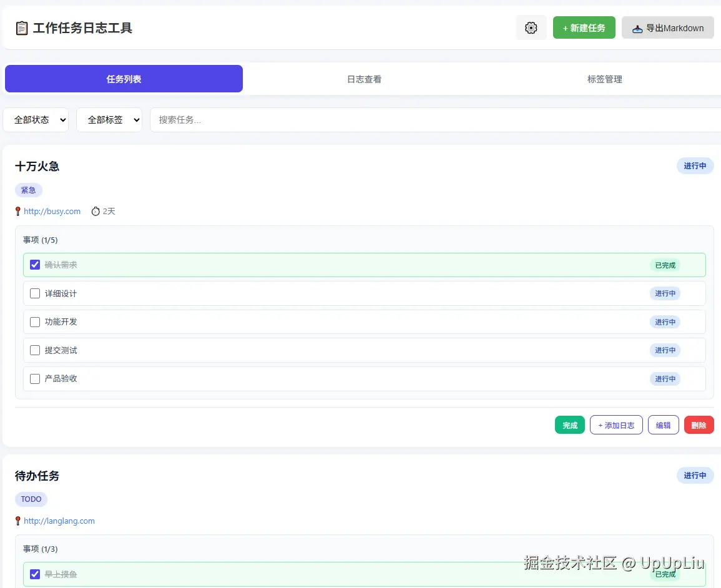Open settings via the gear icon
This screenshot has height=588, width=721.
(x=531, y=27)
